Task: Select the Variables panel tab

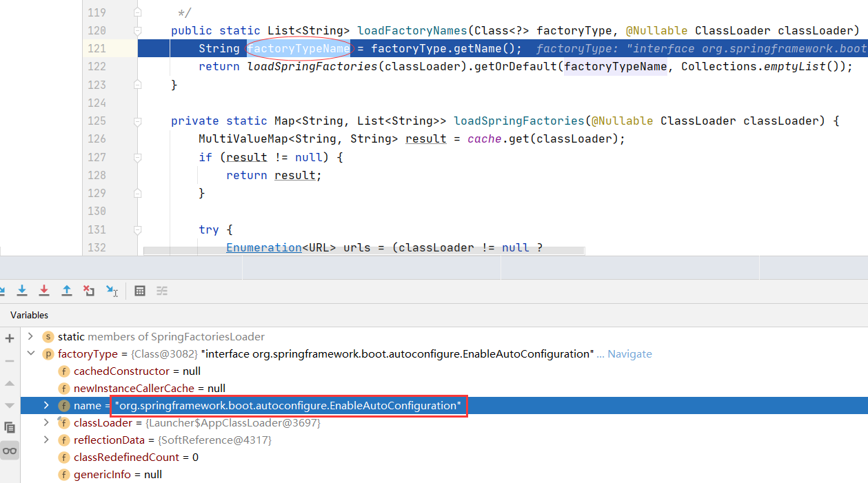Action: [30, 315]
